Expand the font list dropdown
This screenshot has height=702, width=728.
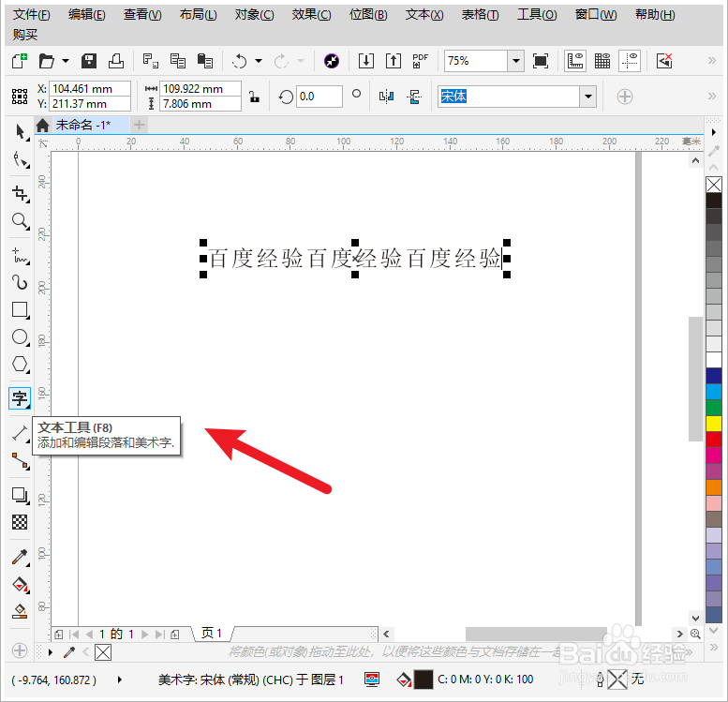pyautogui.click(x=587, y=97)
